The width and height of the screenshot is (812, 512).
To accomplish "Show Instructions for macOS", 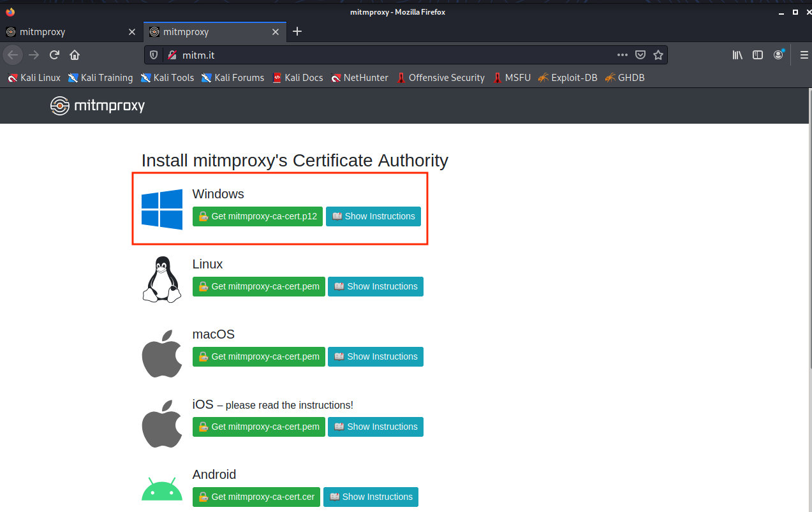I will click(x=376, y=357).
